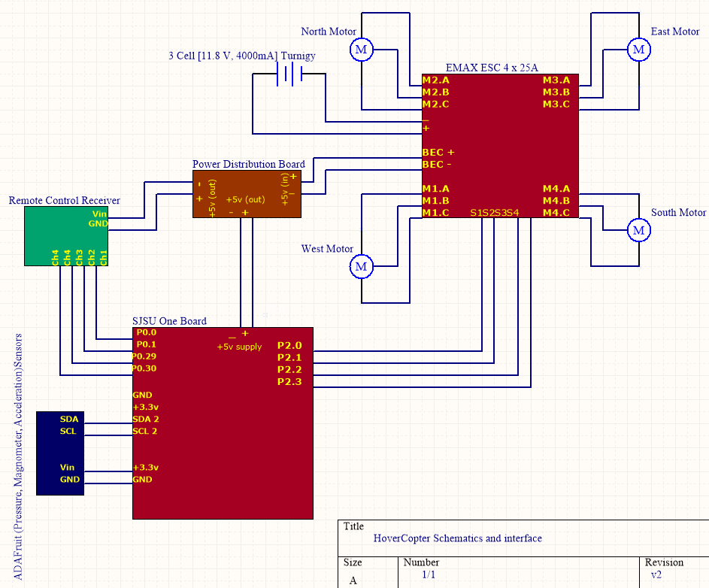The height and width of the screenshot is (588, 709).
Task: Click pin P0.29 on SJSU board
Action: click(144, 356)
